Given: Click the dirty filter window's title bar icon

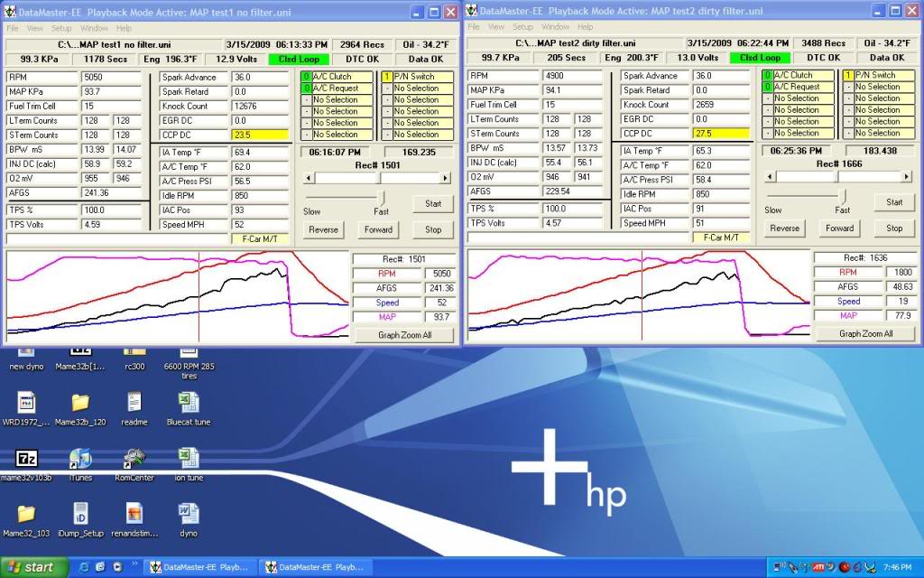Looking at the screenshot, I should (472, 11).
